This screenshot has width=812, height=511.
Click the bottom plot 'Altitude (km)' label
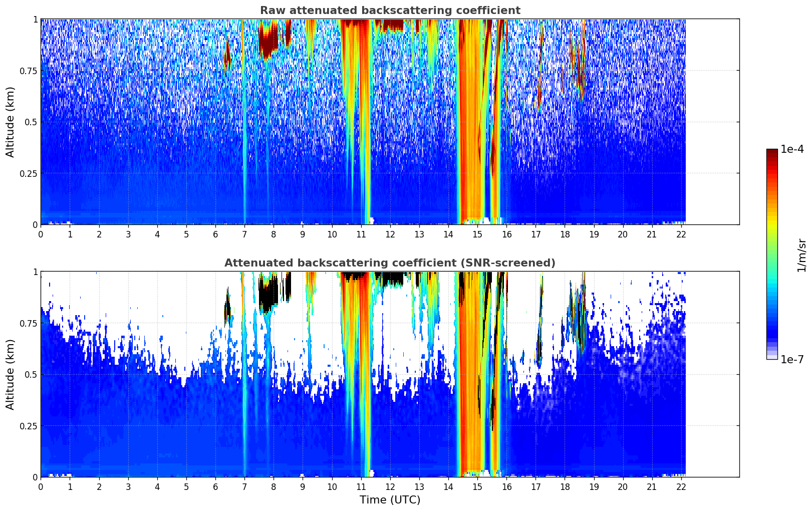tap(11, 374)
